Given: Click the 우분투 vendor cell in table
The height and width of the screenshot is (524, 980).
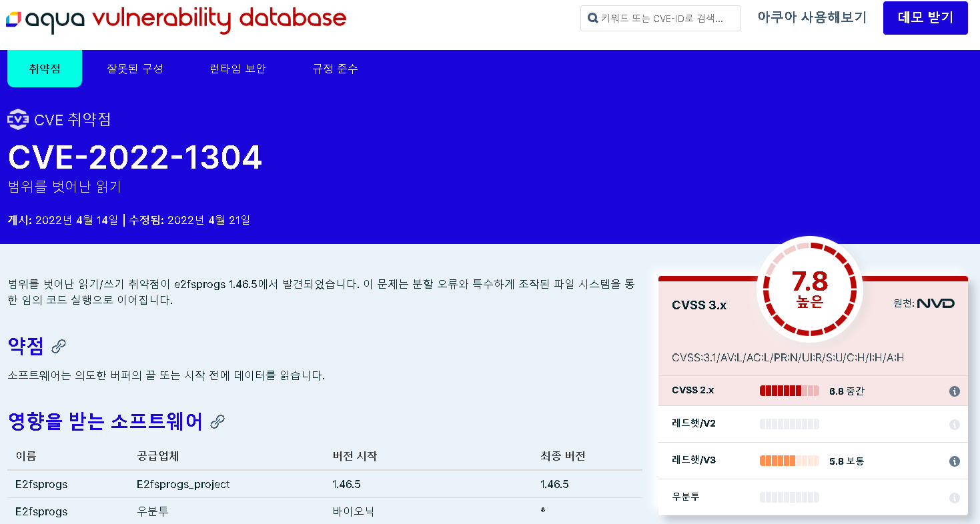Looking at the screenshot, I should pyautogui.click(x=152, y=512).
